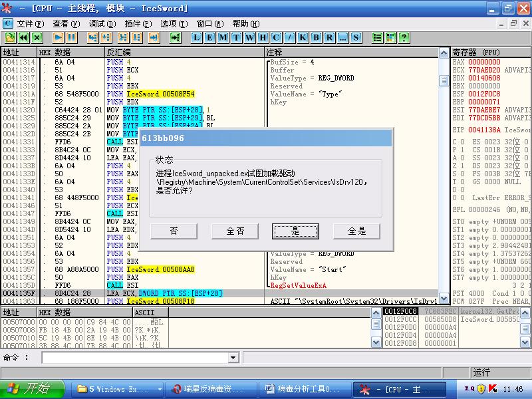Open Breakpoints window with B button

(x=316, y=38)
